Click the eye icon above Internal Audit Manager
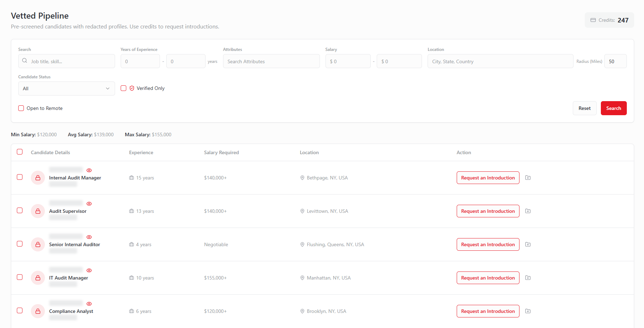 point(89,170)
